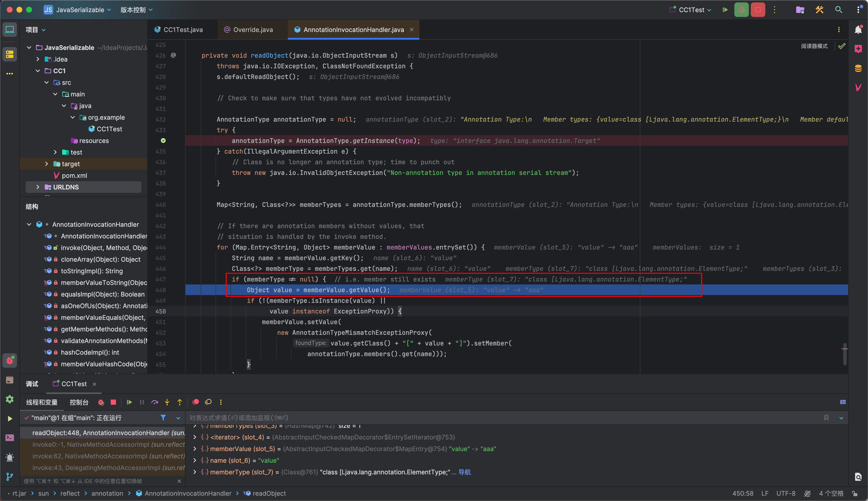Click UTF-8 encoding in status bar
Viewport: 868px width, 501px height.
tap(786, 493)
